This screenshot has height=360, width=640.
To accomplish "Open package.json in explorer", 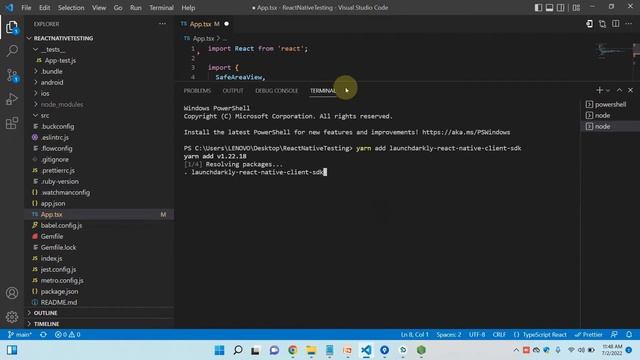I will point(59,291).
